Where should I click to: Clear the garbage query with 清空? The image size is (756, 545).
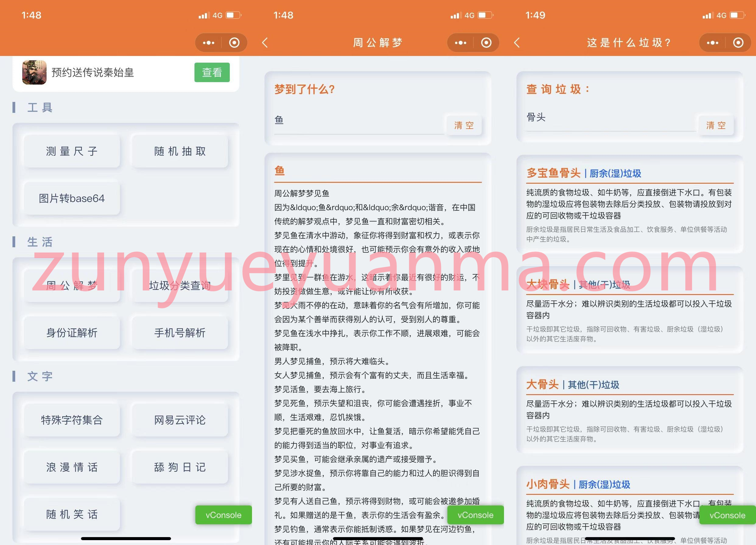click(x=716, y=125)
